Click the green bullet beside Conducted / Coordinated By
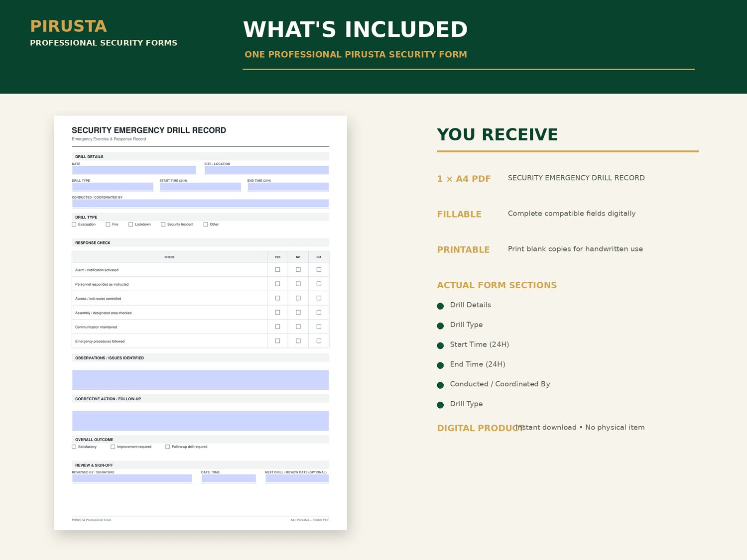This screenshot has height=560, width=747. click(x=440, y=385)
